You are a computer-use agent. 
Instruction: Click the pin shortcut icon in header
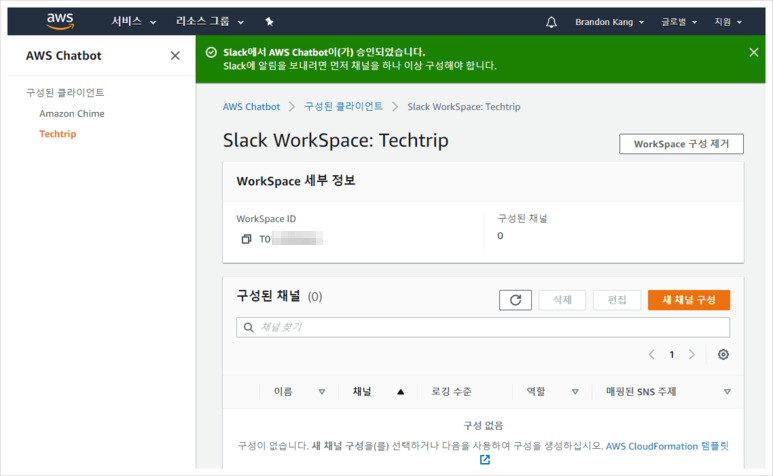(x=269, y=22)
